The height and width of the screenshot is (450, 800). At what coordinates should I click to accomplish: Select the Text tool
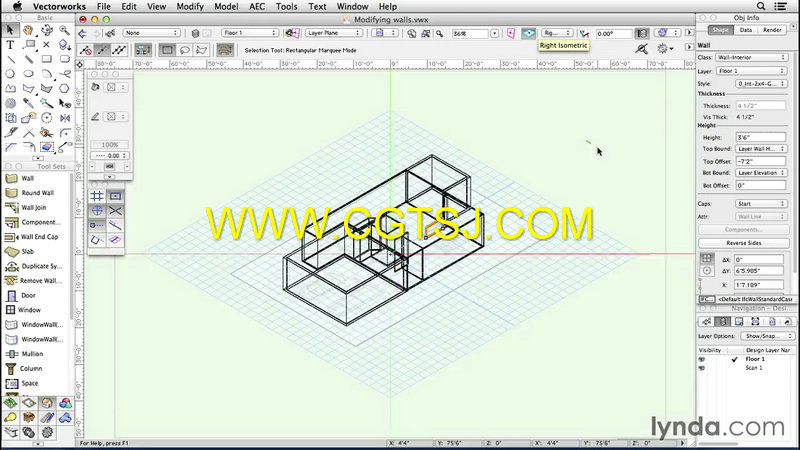(10, 45)
